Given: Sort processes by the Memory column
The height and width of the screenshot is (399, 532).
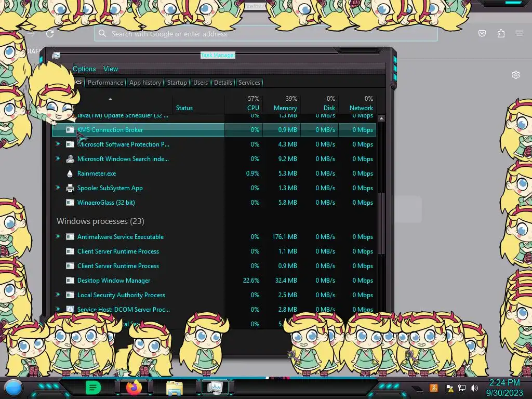Looking at the screenshot, I should click(282, 104).
